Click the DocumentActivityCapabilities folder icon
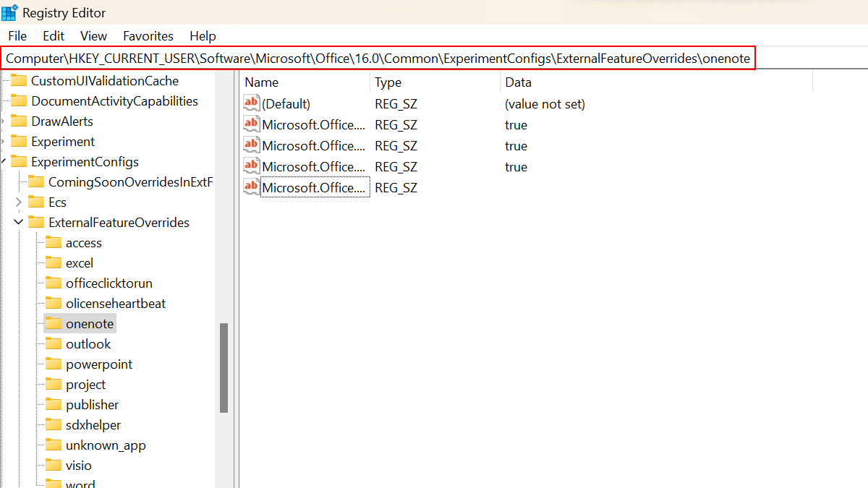The image size is (868, 488). (x=19, y=101)
